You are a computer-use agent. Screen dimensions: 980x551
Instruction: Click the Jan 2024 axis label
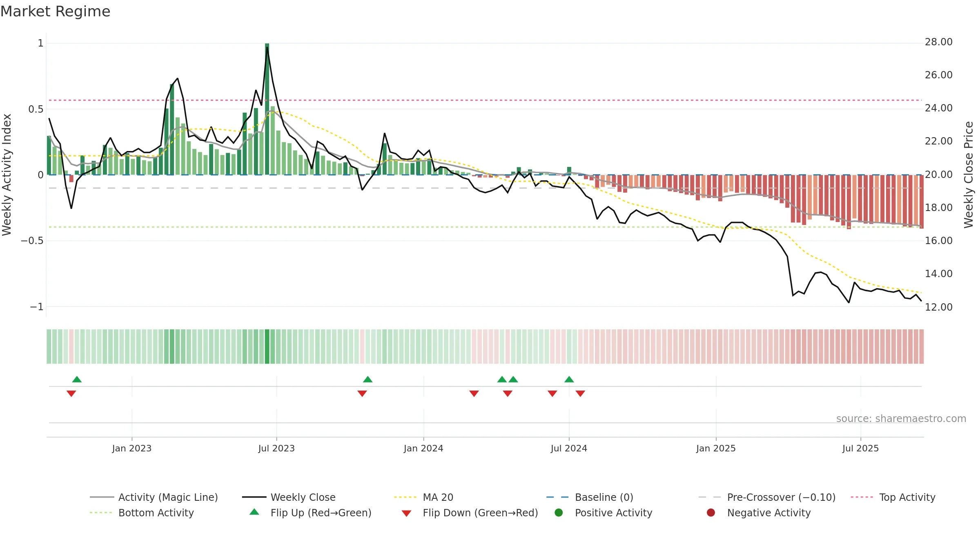pos(423,448)
